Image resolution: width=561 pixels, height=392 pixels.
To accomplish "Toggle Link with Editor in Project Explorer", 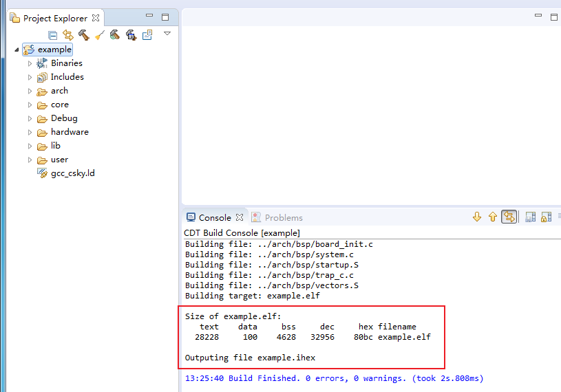I will point(68,35).
